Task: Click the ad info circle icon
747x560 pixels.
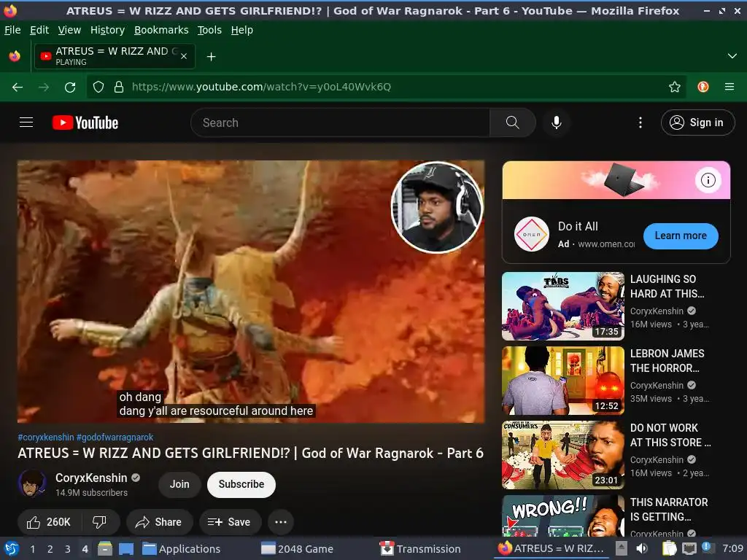Action: (708, 180)
